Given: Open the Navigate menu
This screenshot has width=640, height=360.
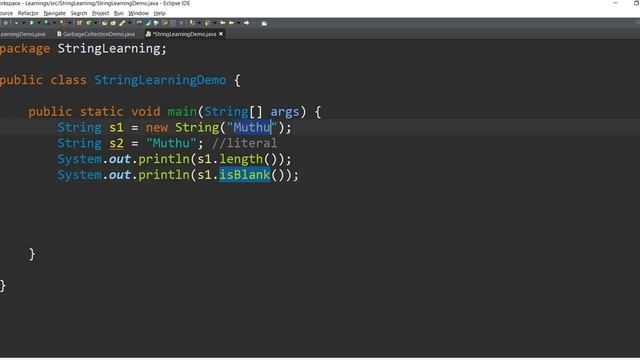Looking at the screenshot, I should click(54, 13).
